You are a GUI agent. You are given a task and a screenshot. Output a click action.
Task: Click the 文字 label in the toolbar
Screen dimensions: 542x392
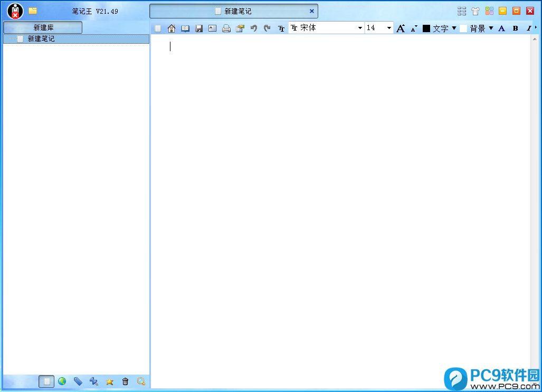click(x=441, y=28)
